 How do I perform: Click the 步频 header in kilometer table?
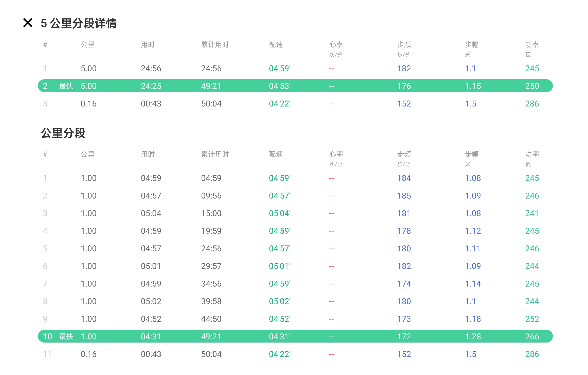[404, 154]
